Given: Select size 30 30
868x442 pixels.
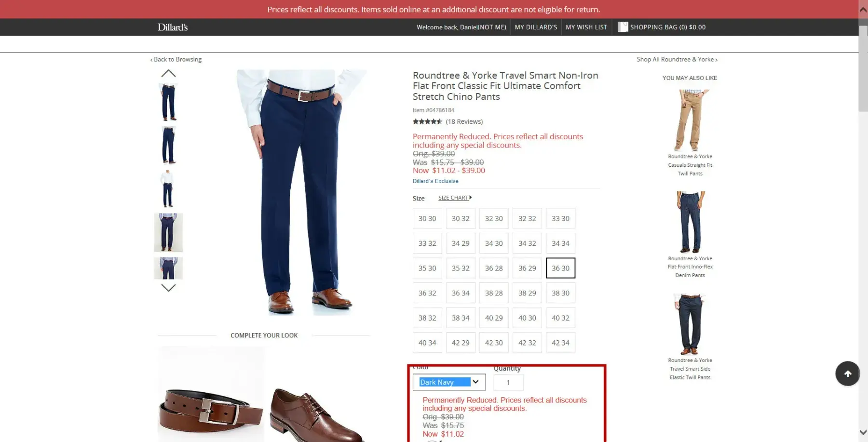Looking at the screenshot, I should point(427,218).
